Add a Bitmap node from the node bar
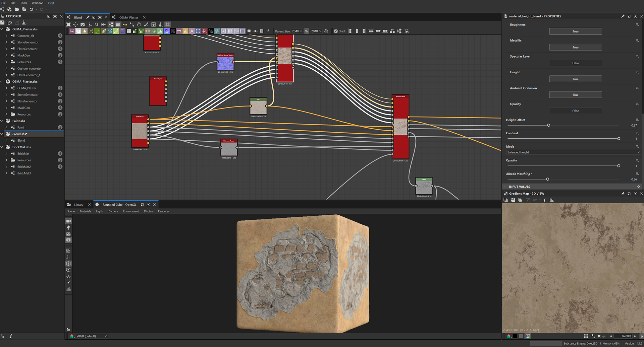Screen dimensions: 644x347 pos(72,31)
